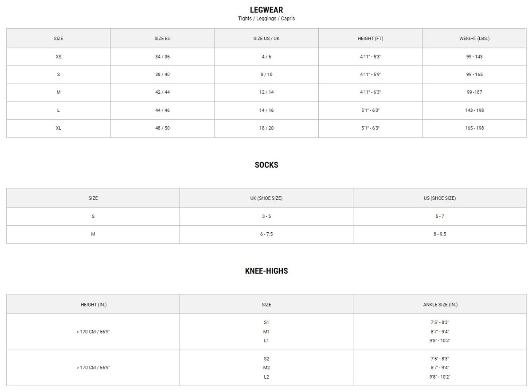532x392 pixels.
Task: Select the XL size row label
Action: 59,128
